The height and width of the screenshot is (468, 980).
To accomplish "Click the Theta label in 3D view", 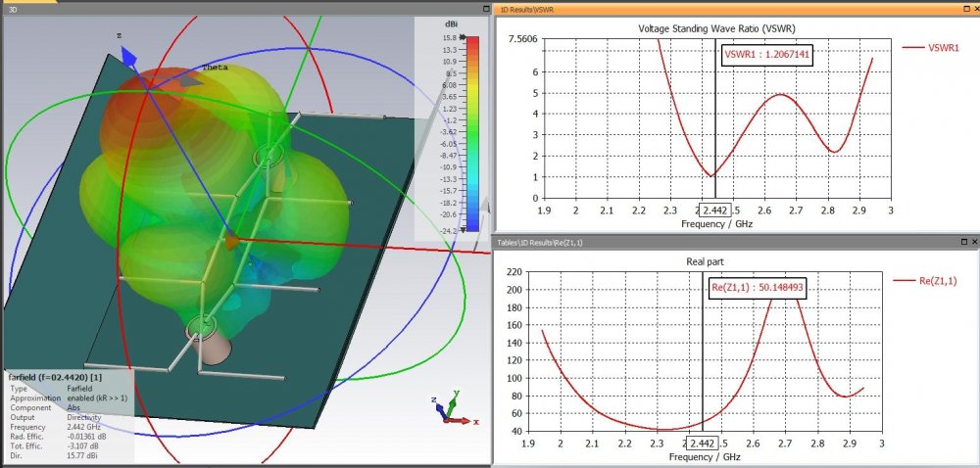I will 214,68.
